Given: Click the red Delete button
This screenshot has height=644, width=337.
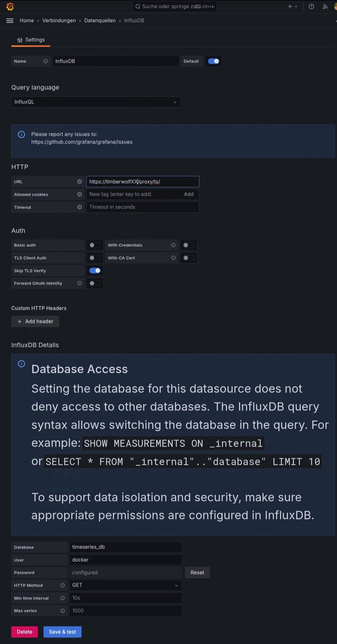Looking at the screenshot, I should 25,632.
